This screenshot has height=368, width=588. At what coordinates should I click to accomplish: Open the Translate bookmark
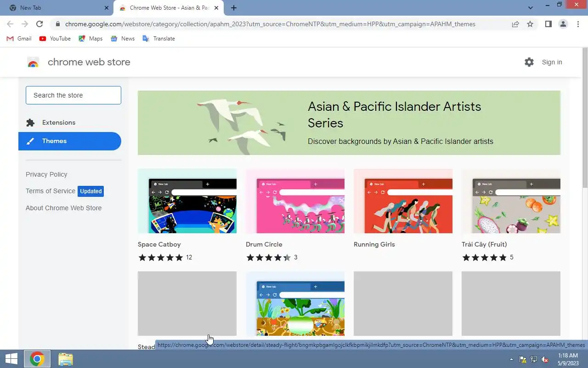pos(159,39)
